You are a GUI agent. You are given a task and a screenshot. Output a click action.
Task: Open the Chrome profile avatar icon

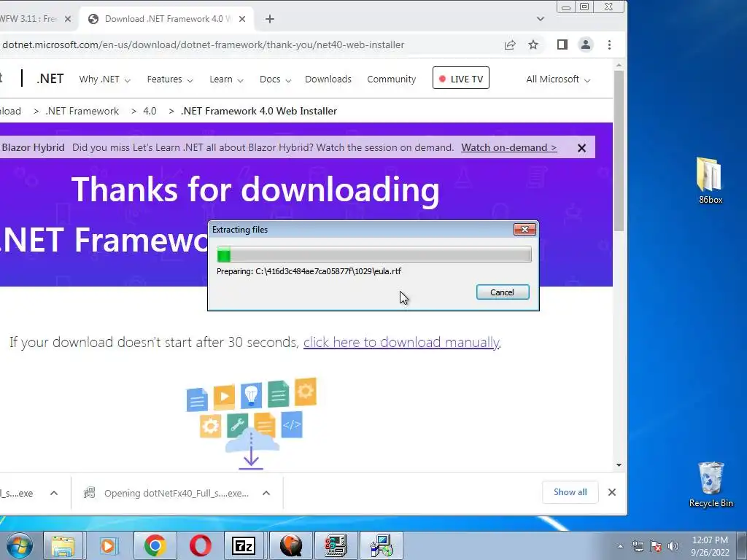(586, 44)
